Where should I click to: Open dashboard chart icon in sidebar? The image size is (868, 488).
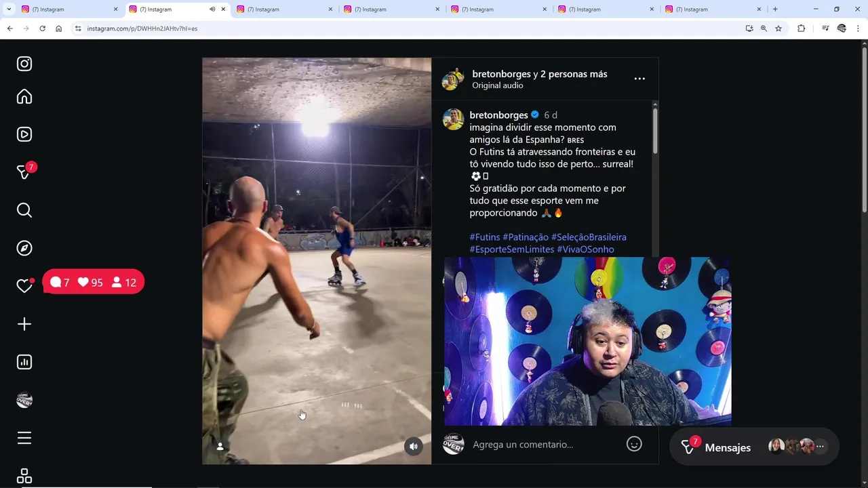click(x=24, y=362)
